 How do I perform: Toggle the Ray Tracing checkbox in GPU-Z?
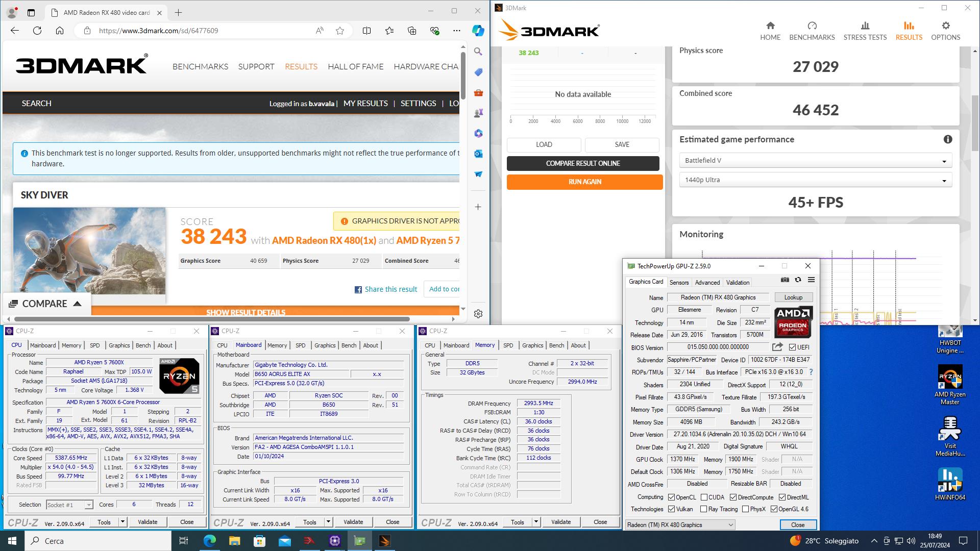pyautogui.click(x=704, y=509)
